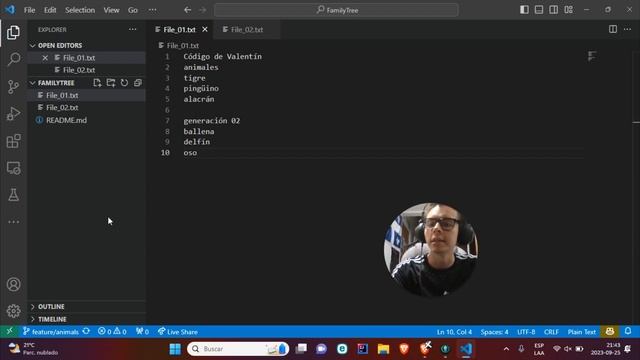The width and height of the screenshot is (640, 360).
Task: Collapse the FAMILYTREE folder section
Action: [56, 83]
